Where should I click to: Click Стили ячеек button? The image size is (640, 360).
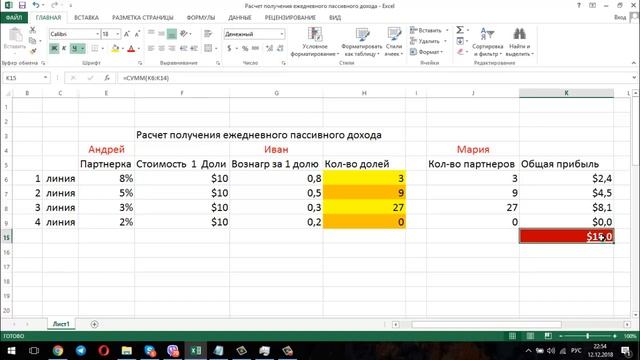point(394,42)
